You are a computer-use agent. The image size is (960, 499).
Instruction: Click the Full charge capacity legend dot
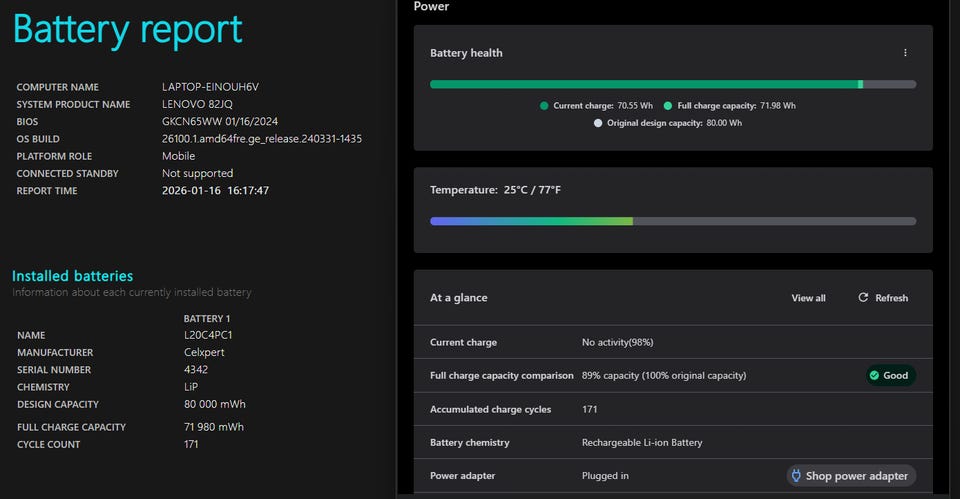pos(667,105)
